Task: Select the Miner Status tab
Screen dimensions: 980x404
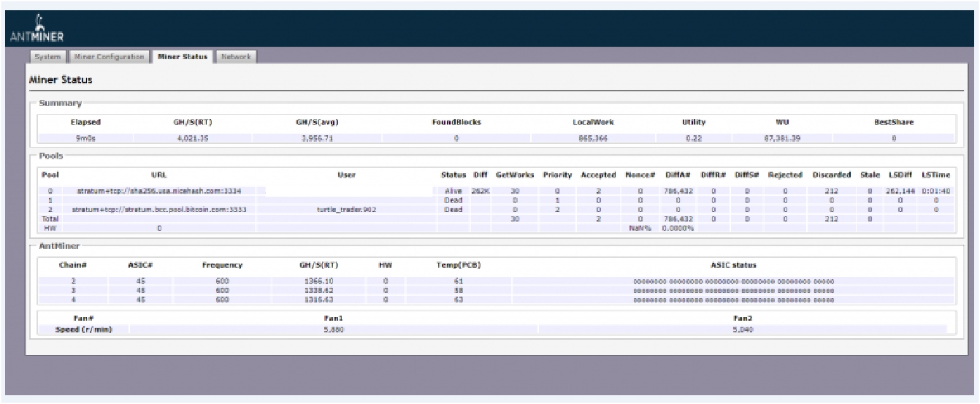Action: coord(183,57)
